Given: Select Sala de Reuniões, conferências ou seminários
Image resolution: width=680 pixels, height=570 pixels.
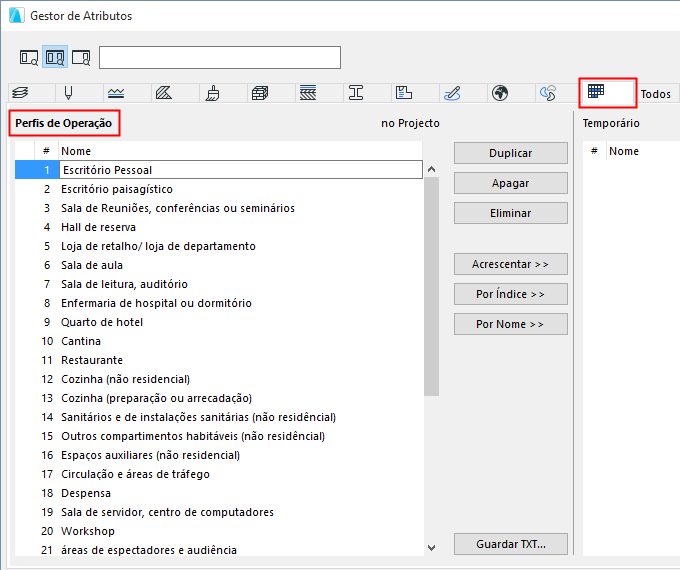Looking at the screenshot, I should (219, 208).
